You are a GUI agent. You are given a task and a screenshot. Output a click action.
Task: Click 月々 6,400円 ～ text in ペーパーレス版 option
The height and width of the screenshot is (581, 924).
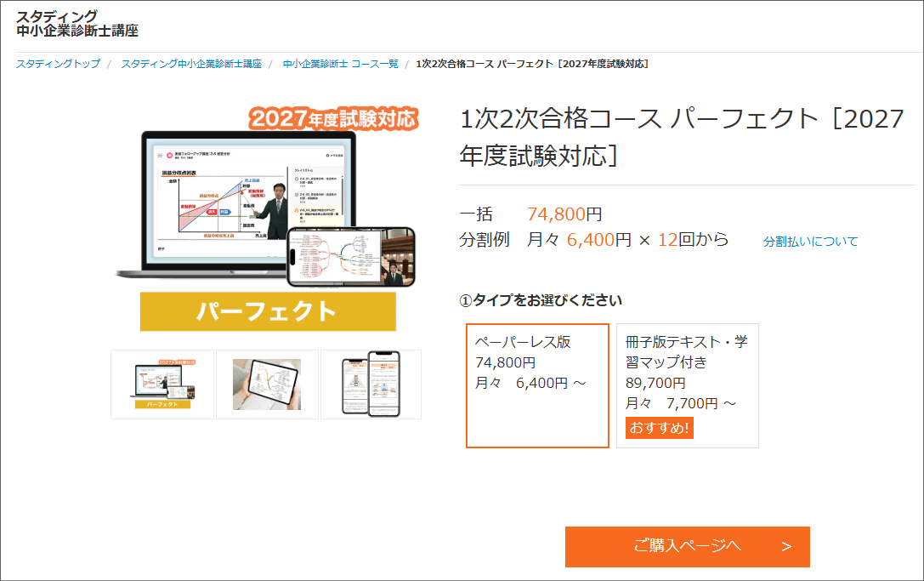(x=530, y=383)
